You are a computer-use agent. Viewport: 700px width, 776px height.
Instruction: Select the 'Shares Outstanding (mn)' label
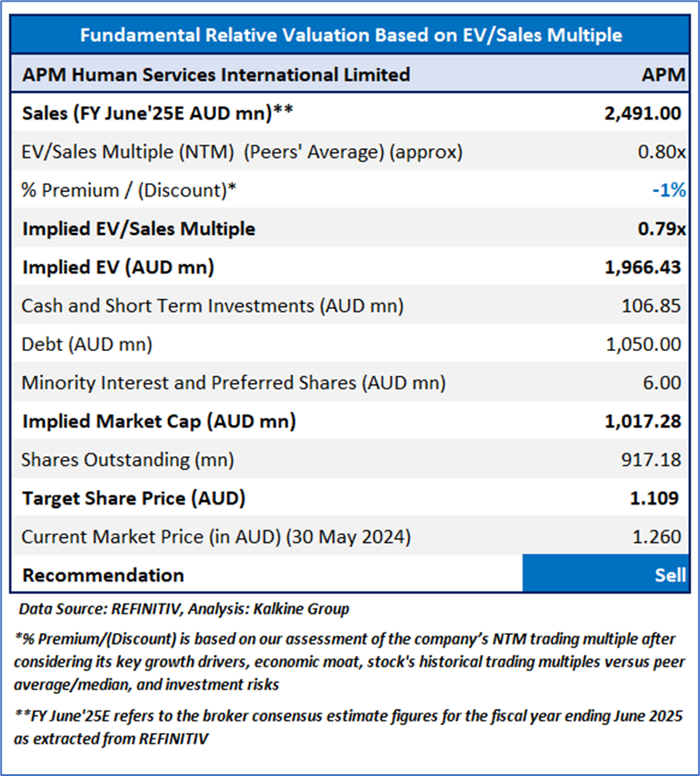128,460
